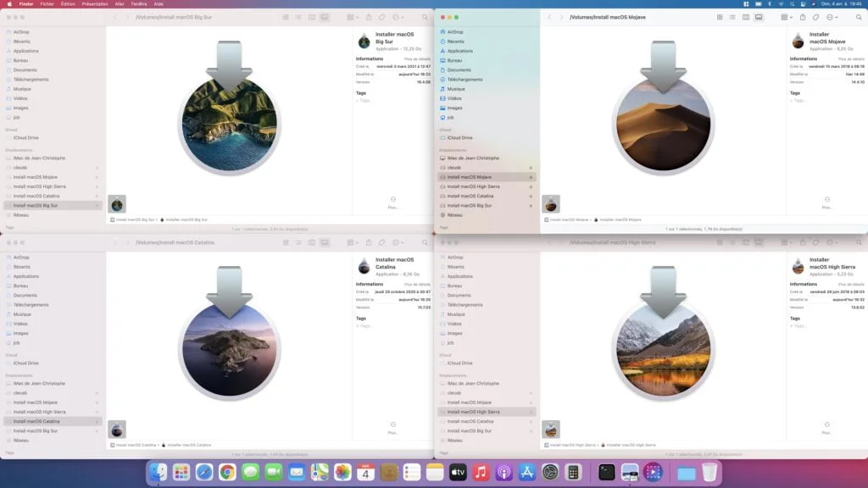
Task: Open the Installer macOS Big Sur app icon
Action: pos(229,125)
